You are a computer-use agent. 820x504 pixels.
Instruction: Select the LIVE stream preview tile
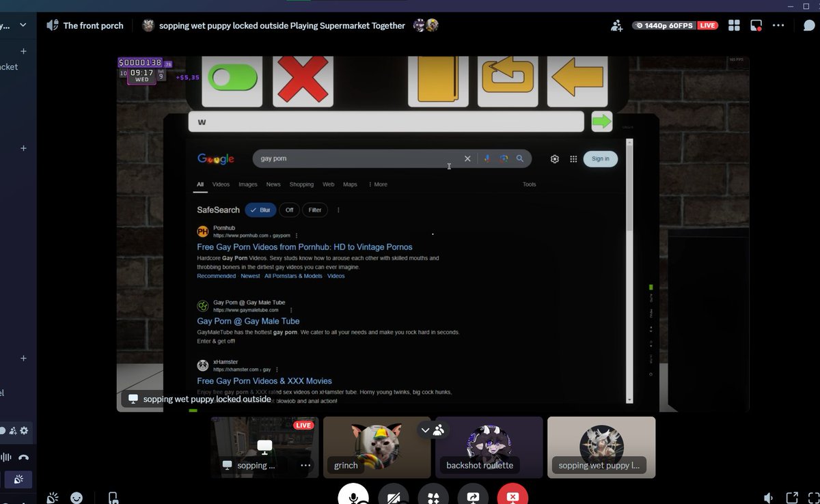tap(264, 447)
